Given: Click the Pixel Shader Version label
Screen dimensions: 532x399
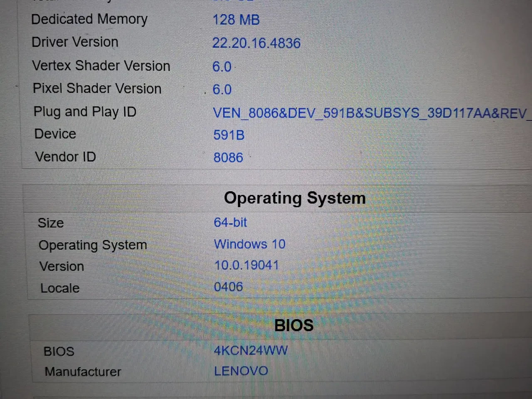Looking at the screenshot, I should coord(97,89).
